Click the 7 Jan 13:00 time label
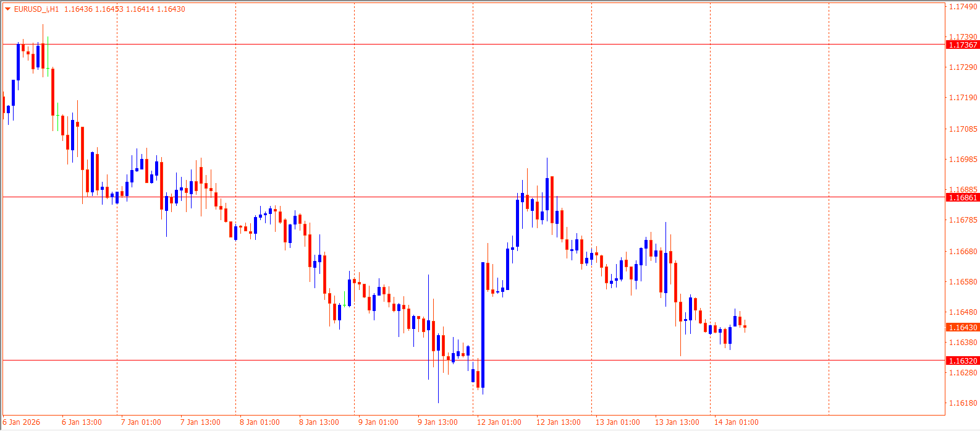This screenshot has width=980, height=431. tap(200, 422)
